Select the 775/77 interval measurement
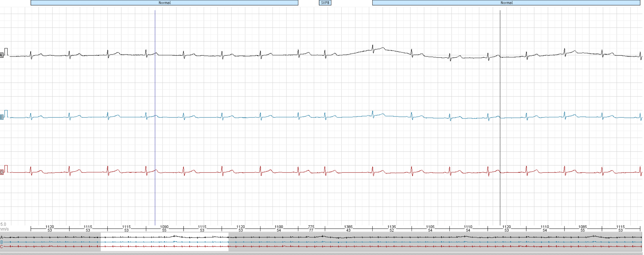644x255 pixels. tap(311, 229)
